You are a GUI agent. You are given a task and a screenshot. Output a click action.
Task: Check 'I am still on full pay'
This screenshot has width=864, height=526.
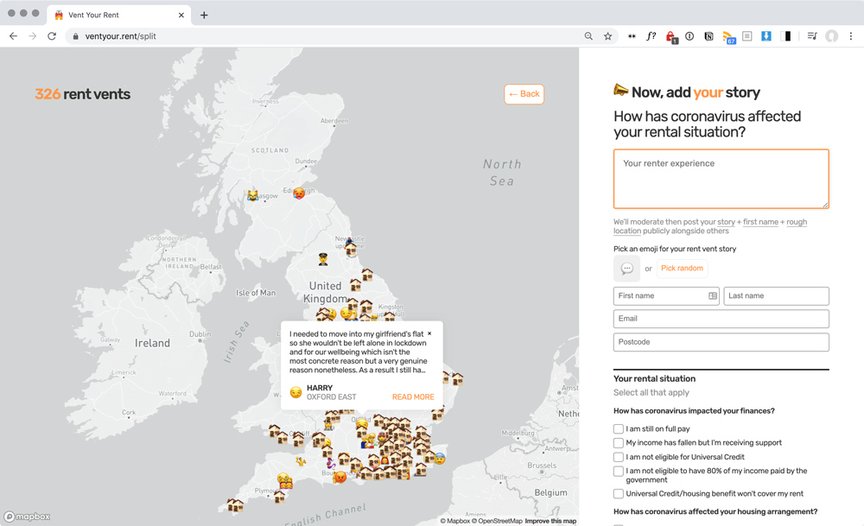tap(618, 429)
